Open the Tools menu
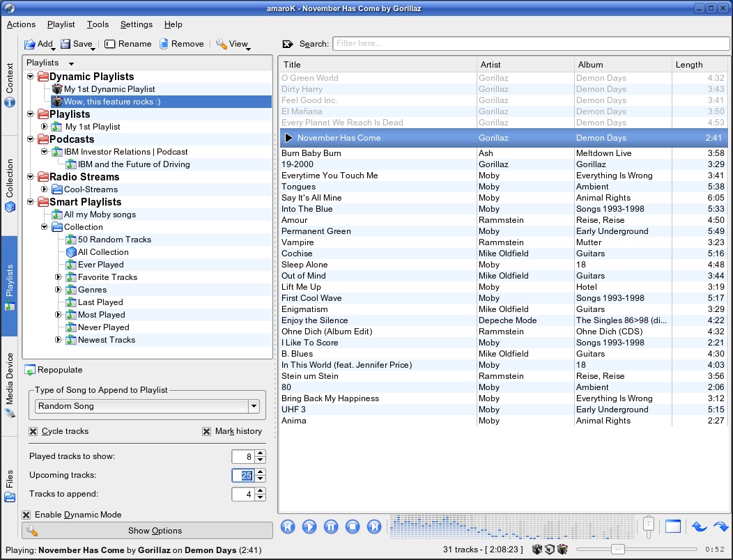Screen dimensions: 733x560 (98, 24)
